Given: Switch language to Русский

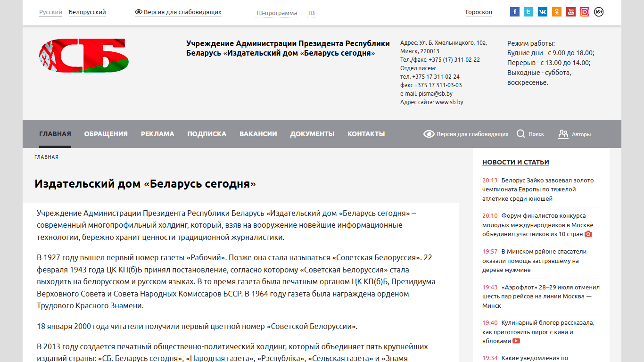Looking at the screenshot, I should (50, 12).
